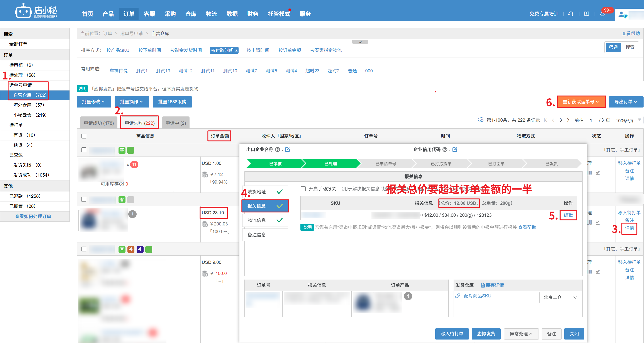This screenshot has width=644, height=343.
Task: Click the help book icon in header
Action: (x=586, y=14)
